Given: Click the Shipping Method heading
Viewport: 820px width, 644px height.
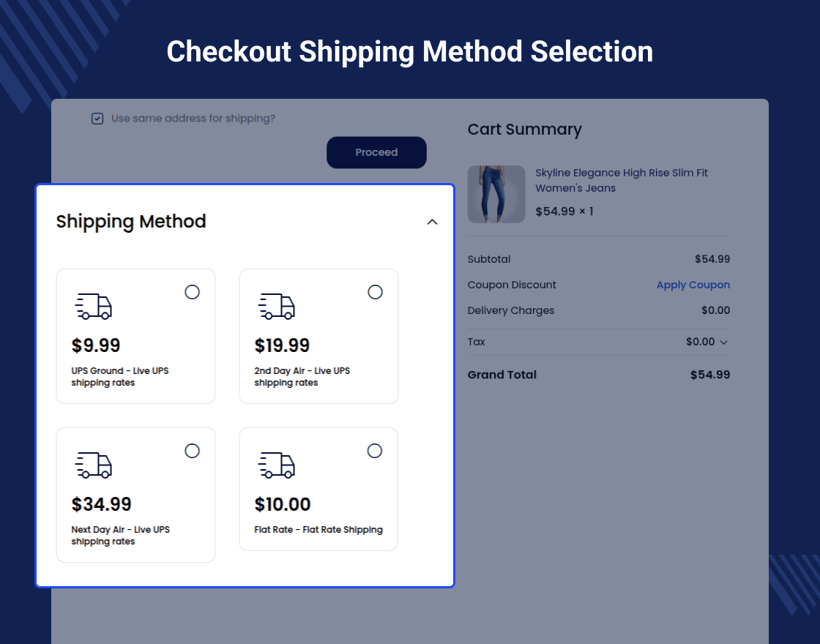Looking at the screenshot, I should tap(131, 221).
